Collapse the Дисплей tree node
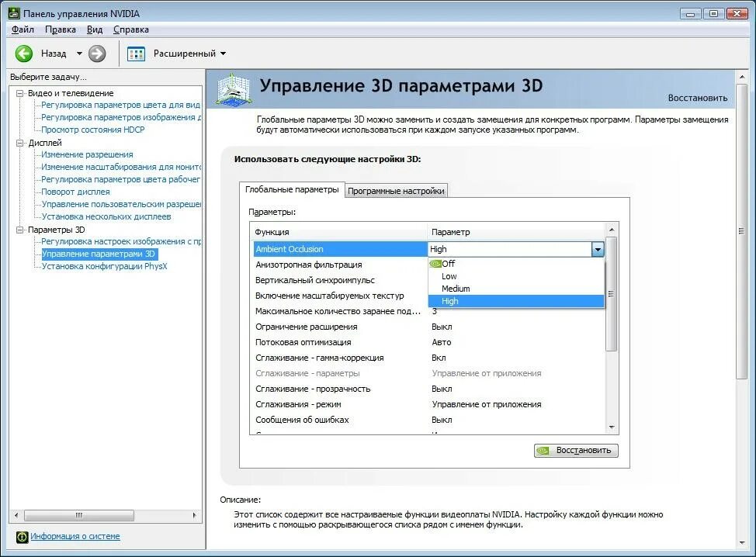This screenshot has height=557, width=756. (19, 143)
